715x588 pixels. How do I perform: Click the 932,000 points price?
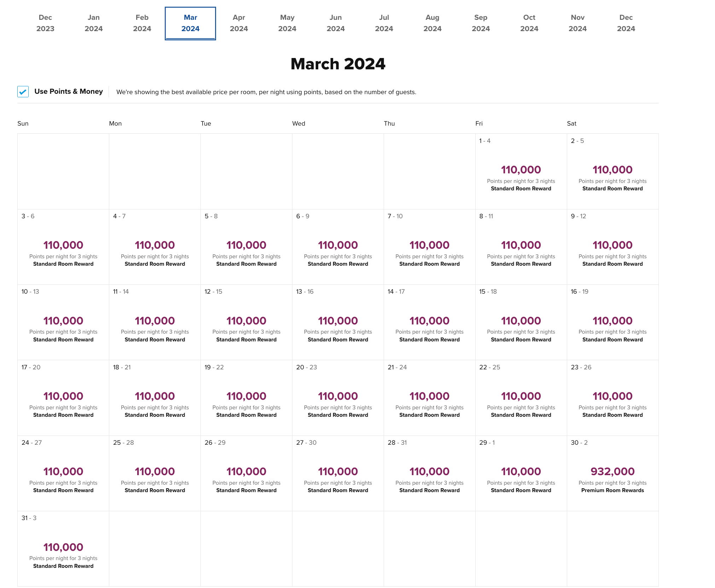[x=612, y=471]
